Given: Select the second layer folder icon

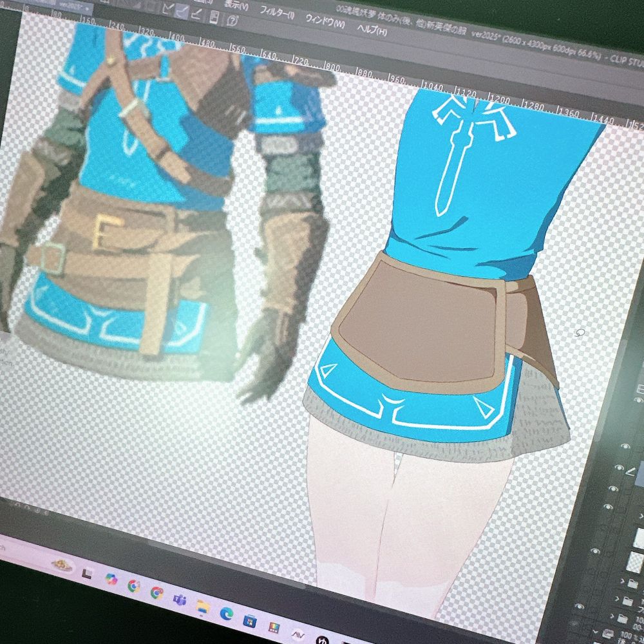Looking at the screenshot, I should point(627,601).
